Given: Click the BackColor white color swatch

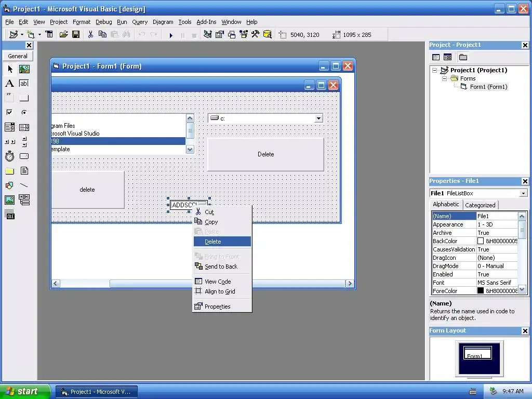Looking at the screenshot, I should tap(481, 241).
